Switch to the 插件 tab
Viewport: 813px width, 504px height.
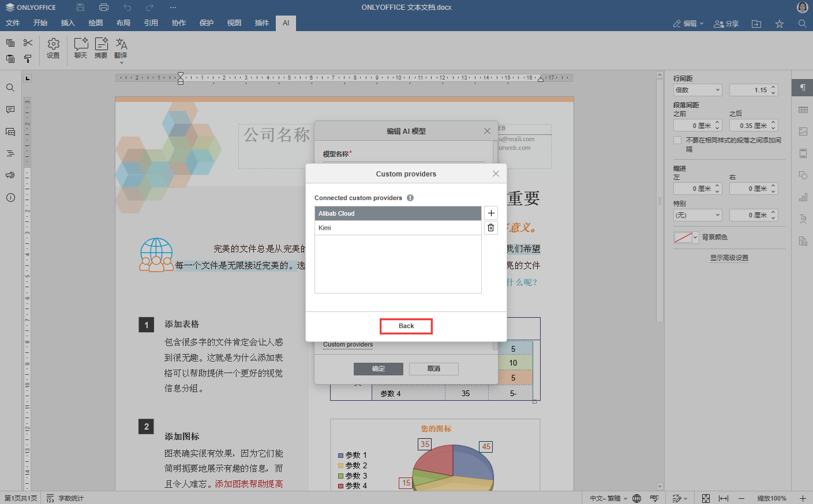tap(262, 23)
